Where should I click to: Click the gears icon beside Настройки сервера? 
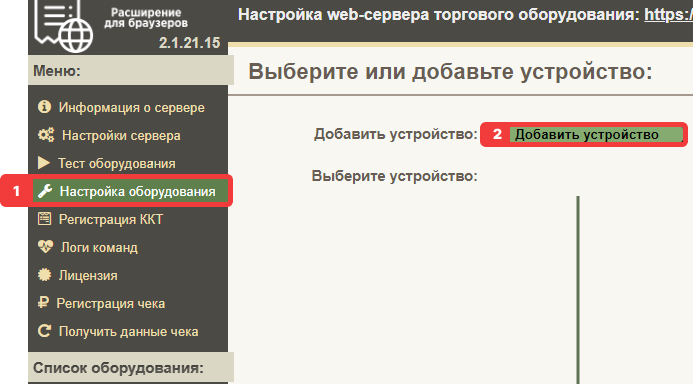pyautogui.click(x=46, y=135)
